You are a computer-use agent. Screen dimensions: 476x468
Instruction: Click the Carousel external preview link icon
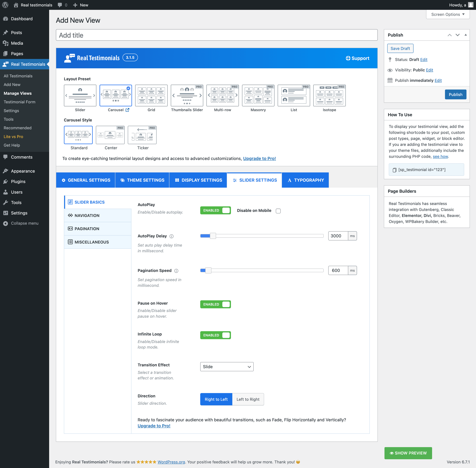(x=127, y=110)
